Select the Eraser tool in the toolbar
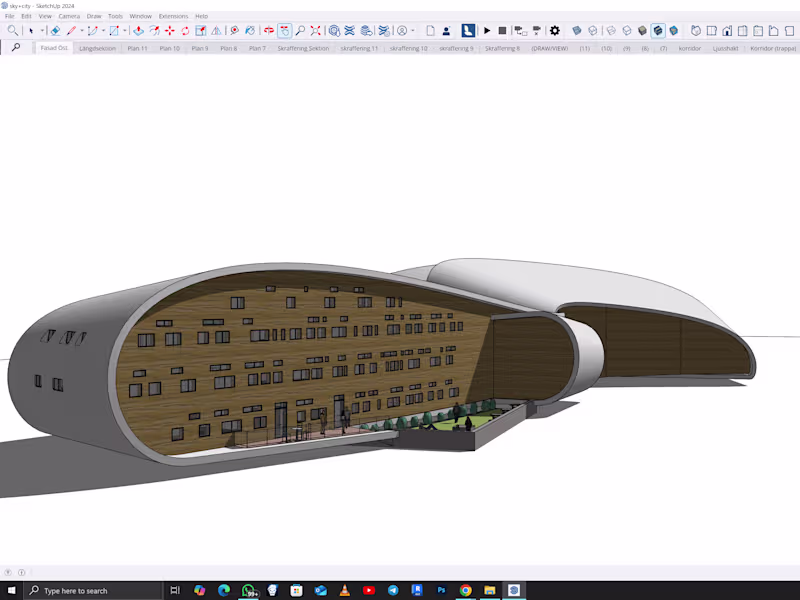Image resolution: width=800 pixels, height=600 pixels. coord(55,30)
